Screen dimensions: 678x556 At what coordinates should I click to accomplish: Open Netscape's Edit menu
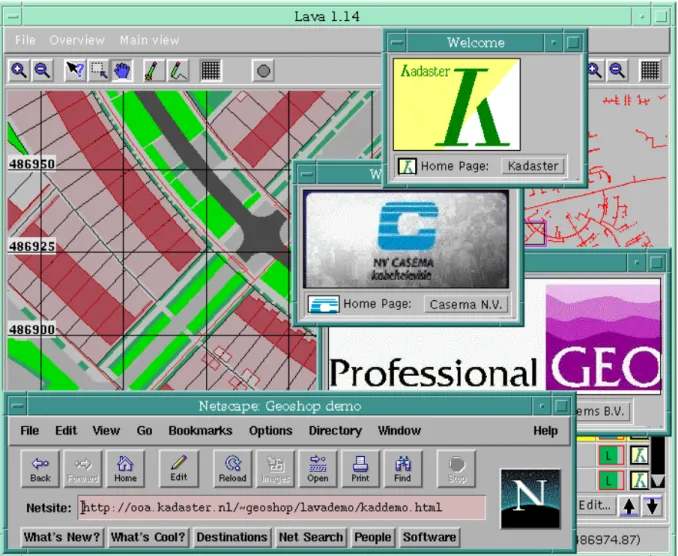(x=66, y=431)
